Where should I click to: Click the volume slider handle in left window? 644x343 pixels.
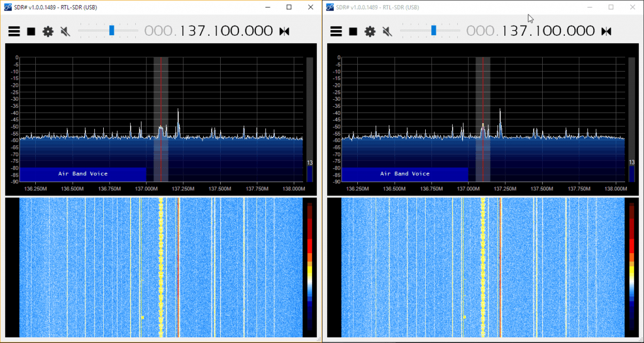pos(111,30)
